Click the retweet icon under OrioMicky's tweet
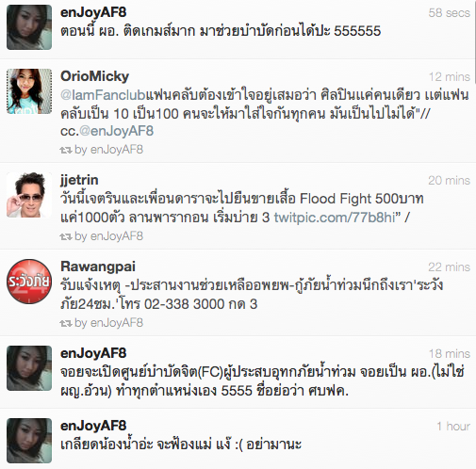This screenshot has width=476, height=469. 66,150
